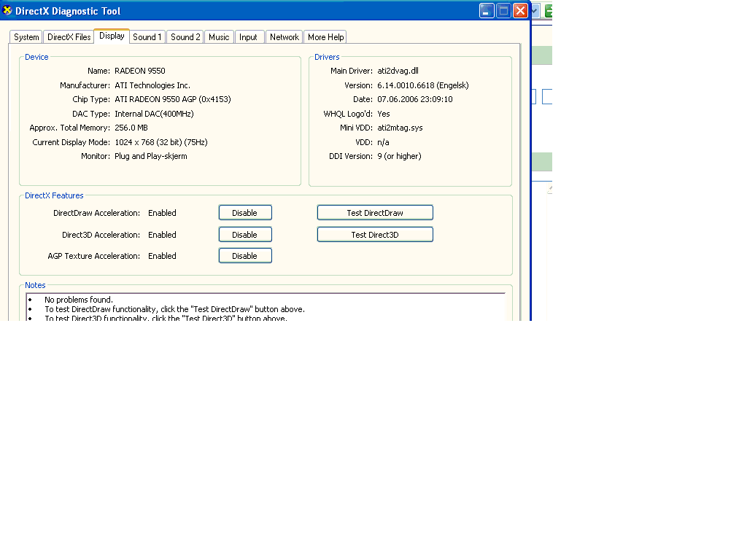Image resolution: width=747 pixels, height=560 pixels.
Task: Click the 1024 x 768 display mode value
Action: (x=161, y=142)
